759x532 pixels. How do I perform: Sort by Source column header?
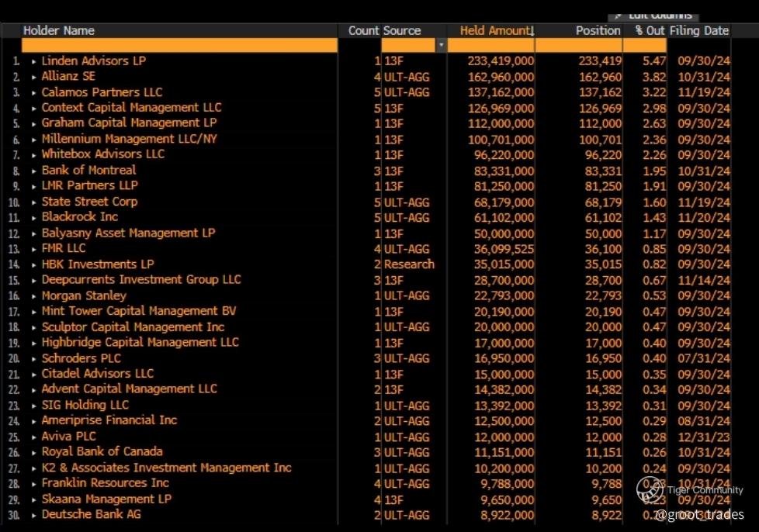pos(402,30)
